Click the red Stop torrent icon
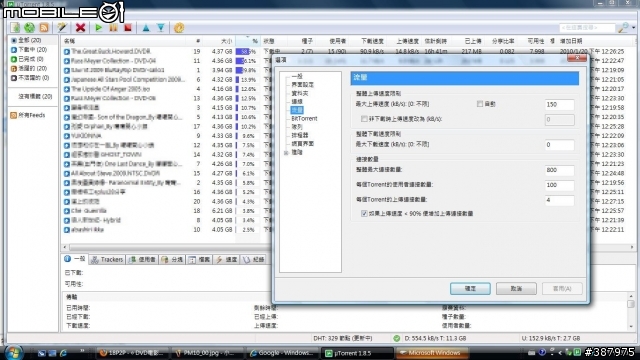The image size is (640, 360). coord(128,28)
